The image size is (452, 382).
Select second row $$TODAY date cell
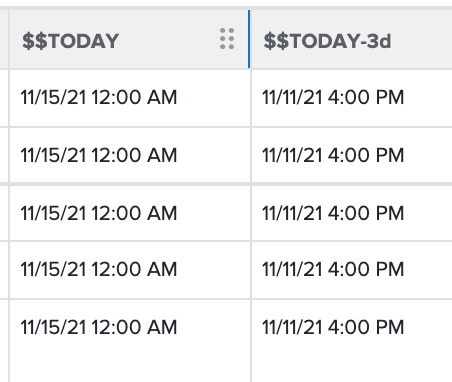coord(130,155)
